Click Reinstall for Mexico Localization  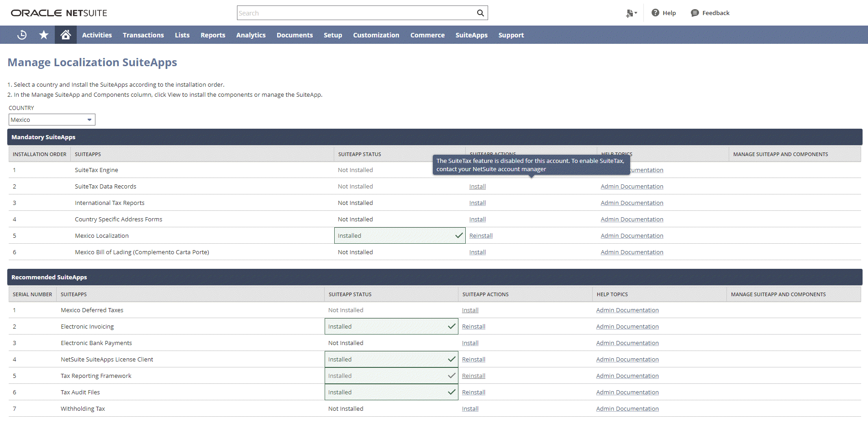tap(481, 236)
